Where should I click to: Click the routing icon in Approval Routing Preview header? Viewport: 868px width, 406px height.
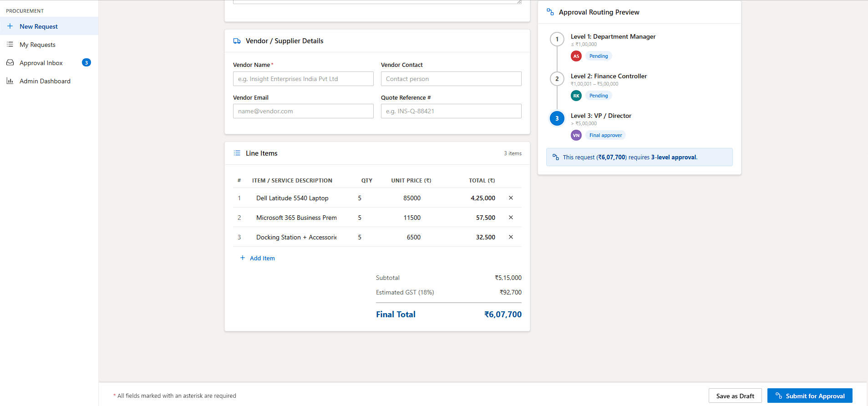[x=550, y=12]
